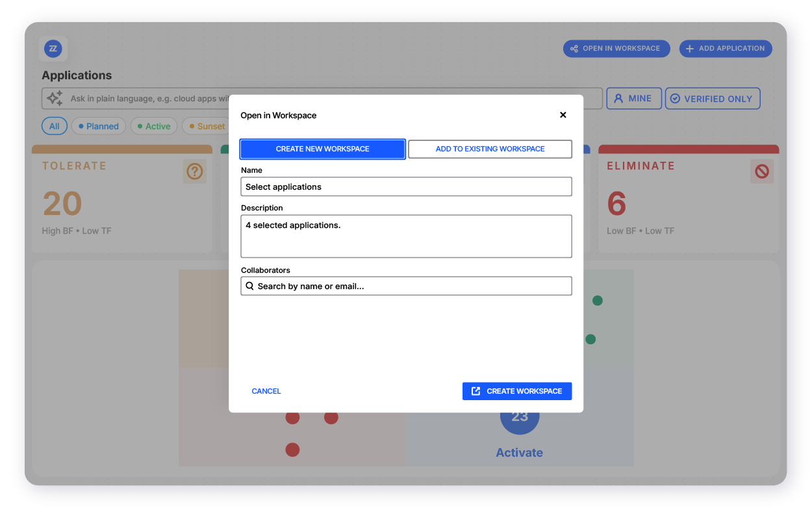Click the Applications page heading
812x508 pixels.
click(77, 75)
